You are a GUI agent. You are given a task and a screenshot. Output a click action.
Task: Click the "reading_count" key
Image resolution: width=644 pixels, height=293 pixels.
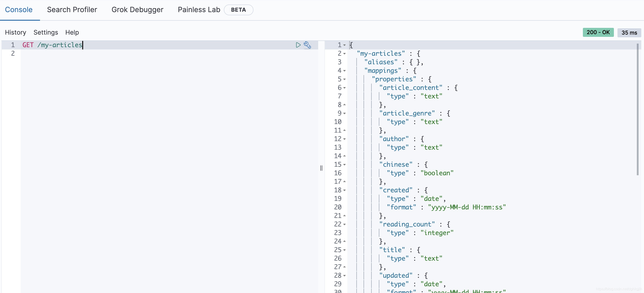[407, 224]
